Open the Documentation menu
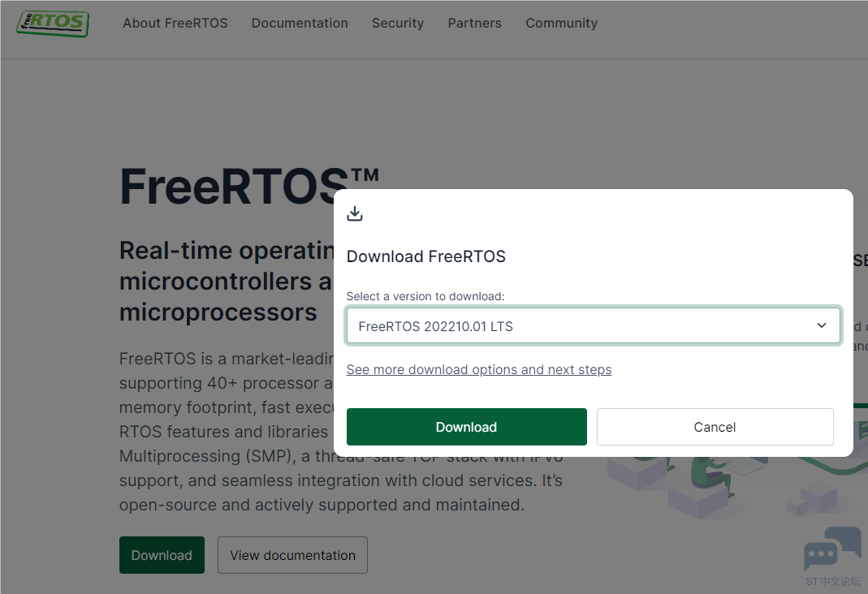 (x=300, y=24)
